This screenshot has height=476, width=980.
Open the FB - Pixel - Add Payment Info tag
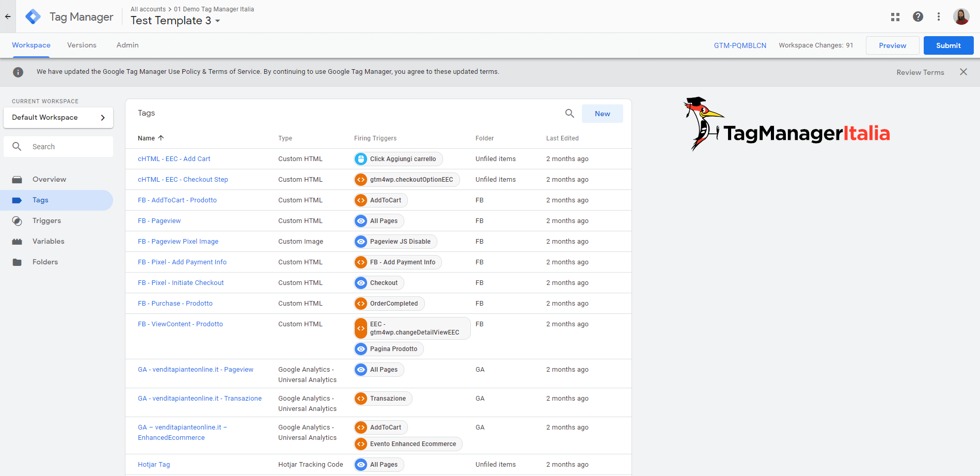182,262
